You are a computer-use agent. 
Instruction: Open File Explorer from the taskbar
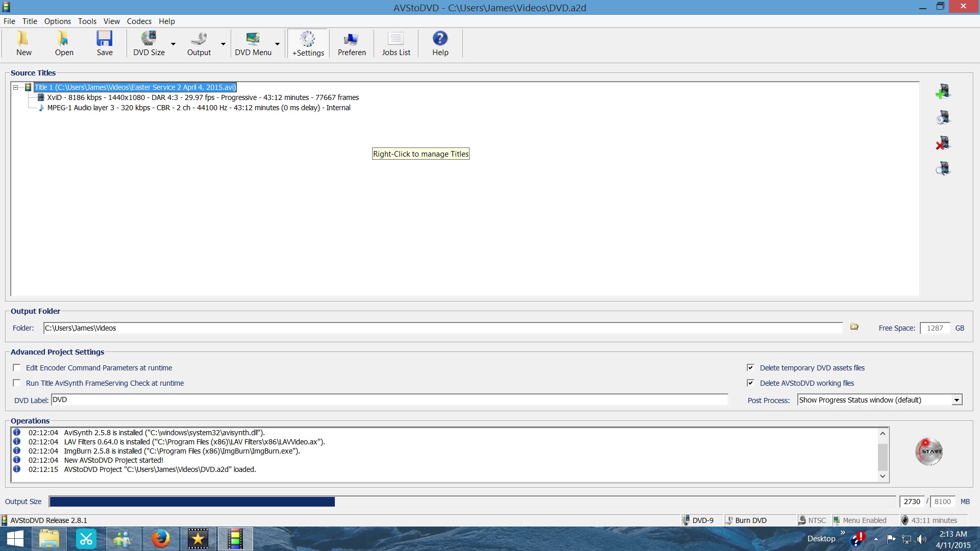click(x=49, y=539)
